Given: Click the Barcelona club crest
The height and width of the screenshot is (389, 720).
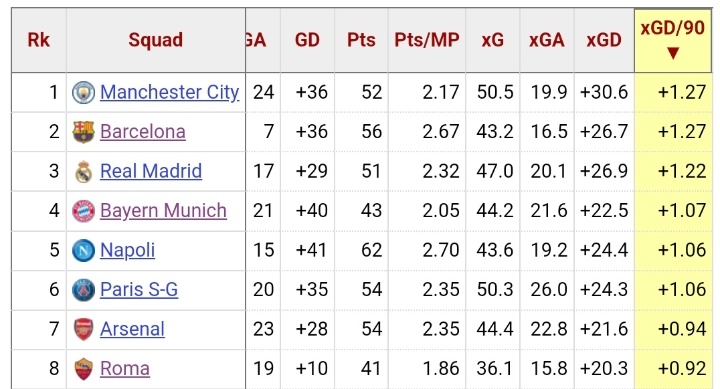Looking at the screenshot, I should pos(84,132).
